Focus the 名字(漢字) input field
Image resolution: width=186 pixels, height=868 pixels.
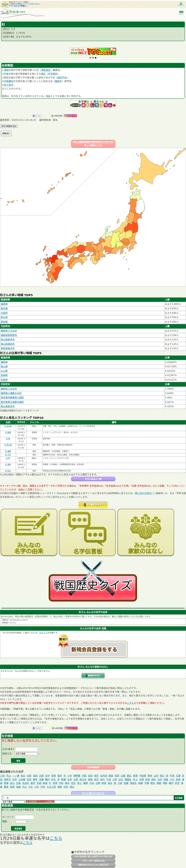(27, 749)
